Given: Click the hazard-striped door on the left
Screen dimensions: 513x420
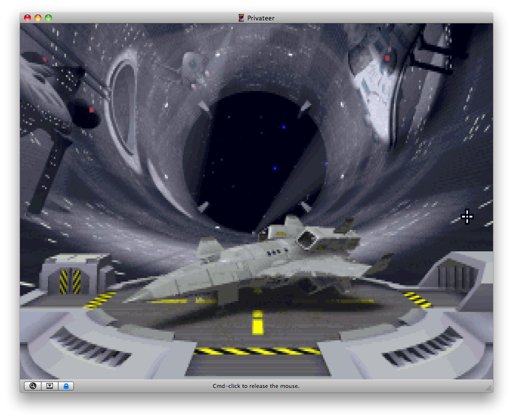Looking at the screenshot, I should [70, 281].
